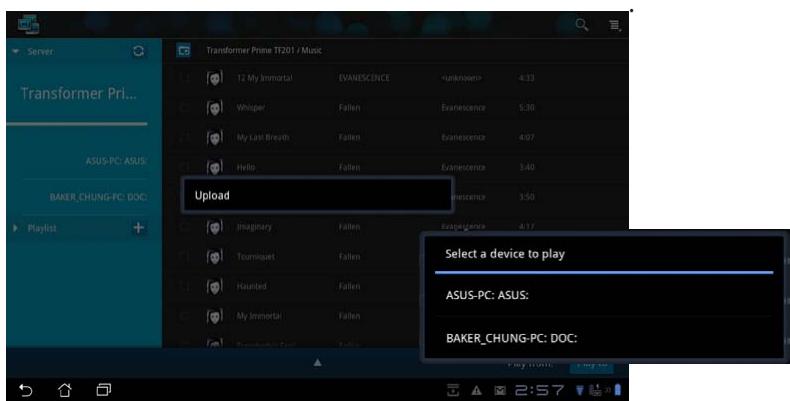Tap the Wi-Fi status icon
Image resolution: width=790 pixels, height=401 pixels.
pyautogui.click(x=579, y=390)
